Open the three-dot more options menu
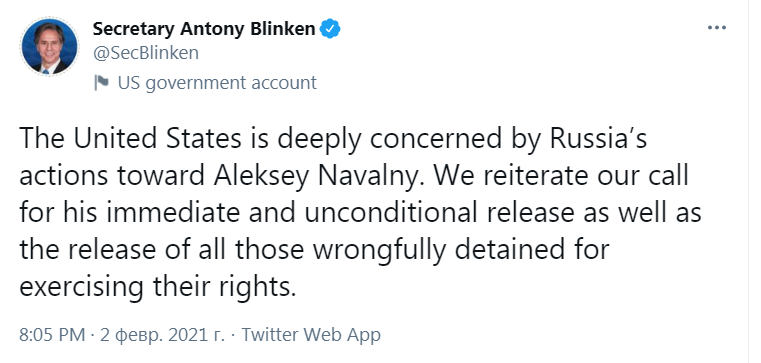The width and height of the screenshot is (761, 363). pos(717,28)
